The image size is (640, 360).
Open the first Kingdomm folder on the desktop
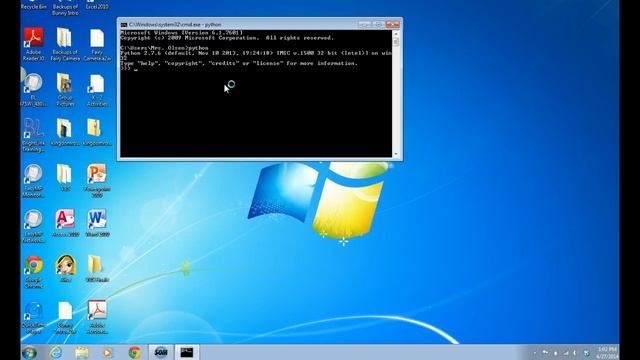click(65, 132)
